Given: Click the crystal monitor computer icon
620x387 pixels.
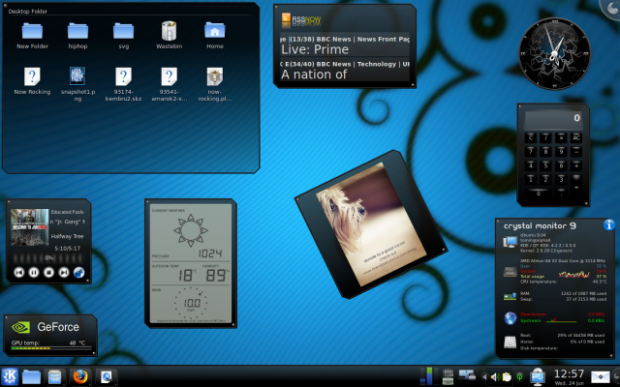Looking at the screenshot, I should coord(510,242).
